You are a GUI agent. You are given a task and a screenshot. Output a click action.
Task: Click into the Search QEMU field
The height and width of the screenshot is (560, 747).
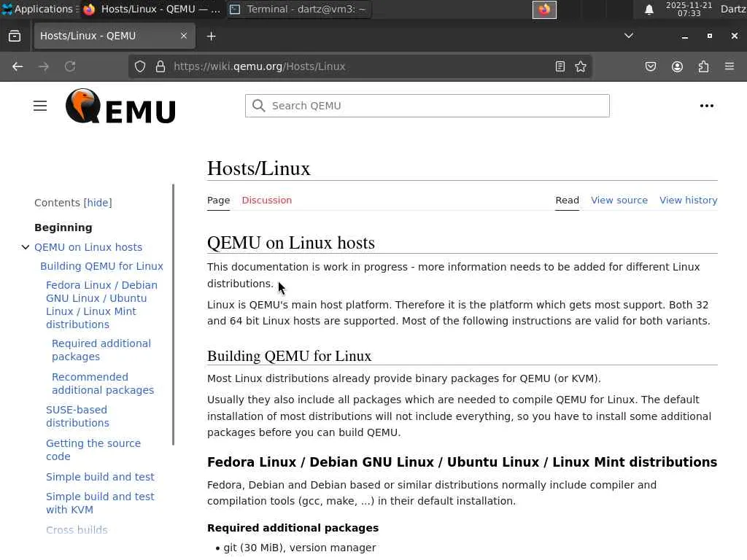[427, 106]
